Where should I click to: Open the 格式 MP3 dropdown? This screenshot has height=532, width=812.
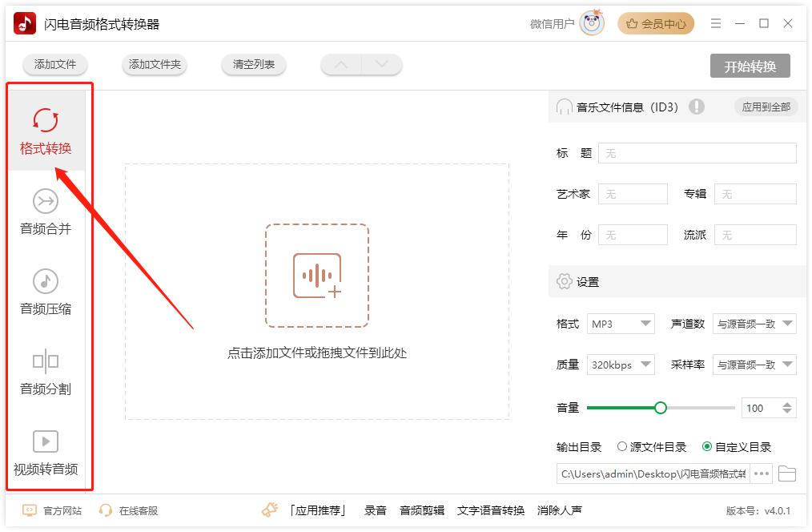pos(621,324)
